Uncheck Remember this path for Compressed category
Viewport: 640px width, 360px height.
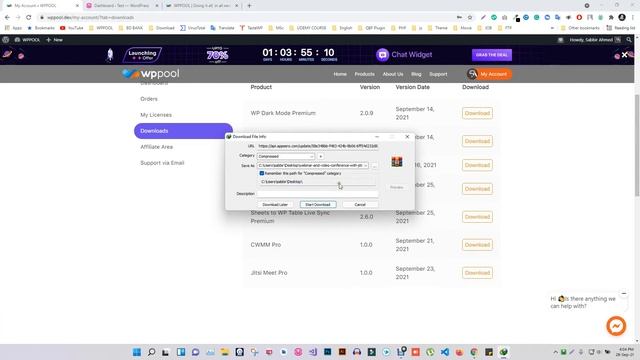(262, 173)
